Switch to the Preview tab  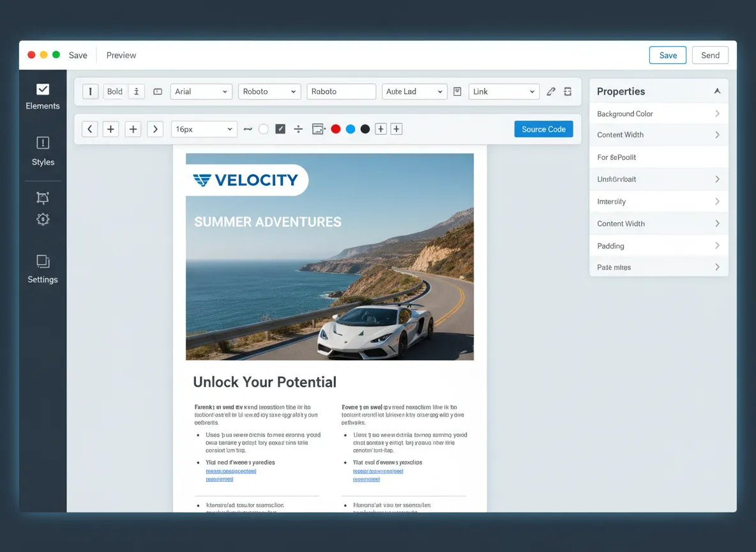[x=121, y=55]
